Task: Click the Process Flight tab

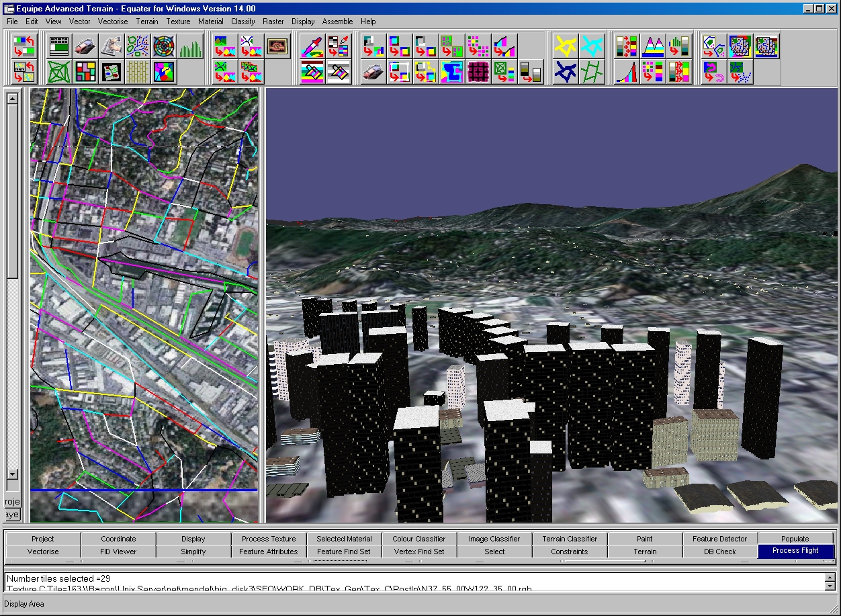Action: click(795, 551)
